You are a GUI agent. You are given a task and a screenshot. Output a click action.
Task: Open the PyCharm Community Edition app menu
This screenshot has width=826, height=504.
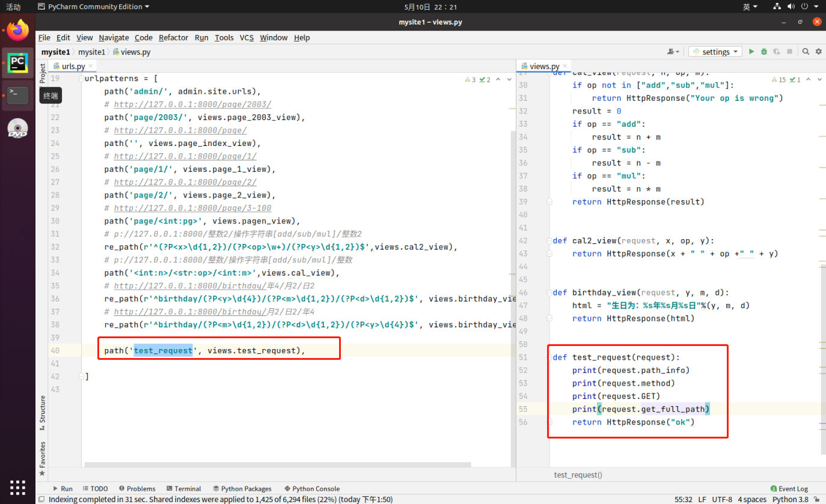93,7
